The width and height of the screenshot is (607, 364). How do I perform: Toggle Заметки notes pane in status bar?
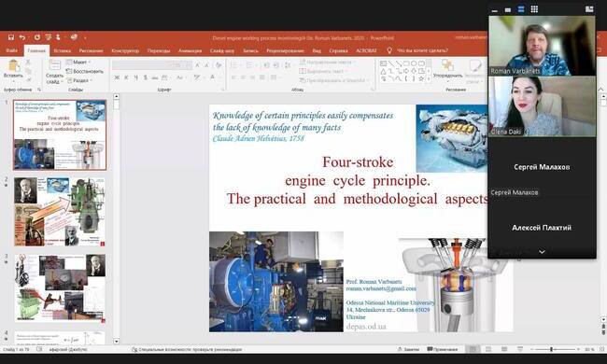408,349
